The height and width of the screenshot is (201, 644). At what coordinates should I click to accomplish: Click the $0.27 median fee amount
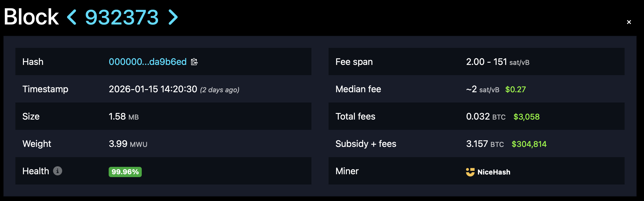point(515,89)
